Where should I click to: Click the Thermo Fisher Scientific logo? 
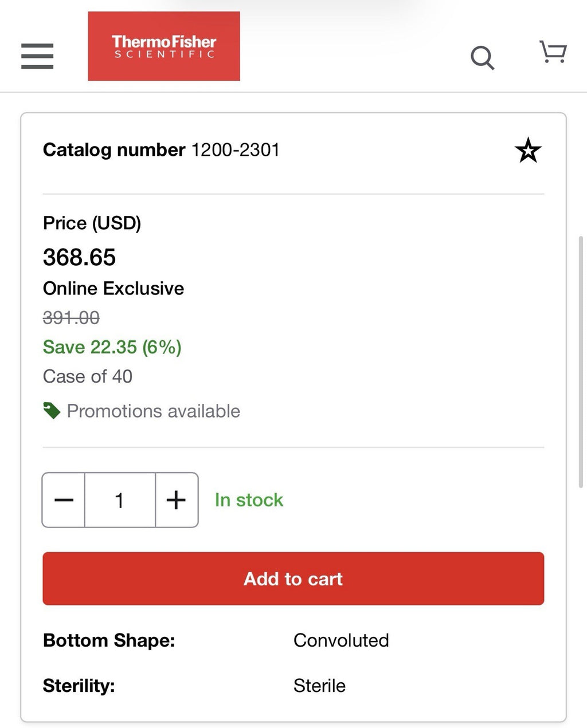point(164,46)
